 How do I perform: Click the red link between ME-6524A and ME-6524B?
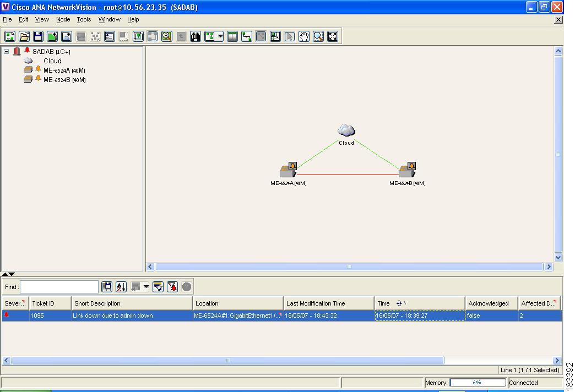[x=348, y=175]
